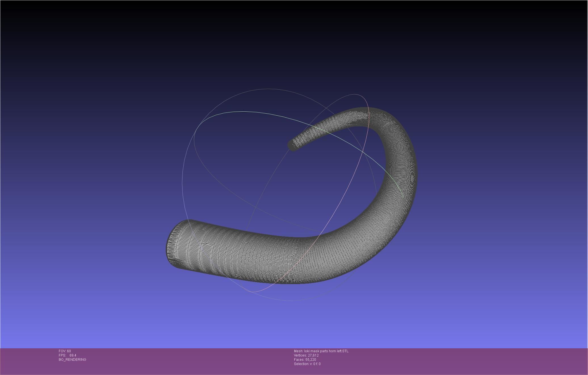Click the BO_RENDERING status text

click(72, 360)
